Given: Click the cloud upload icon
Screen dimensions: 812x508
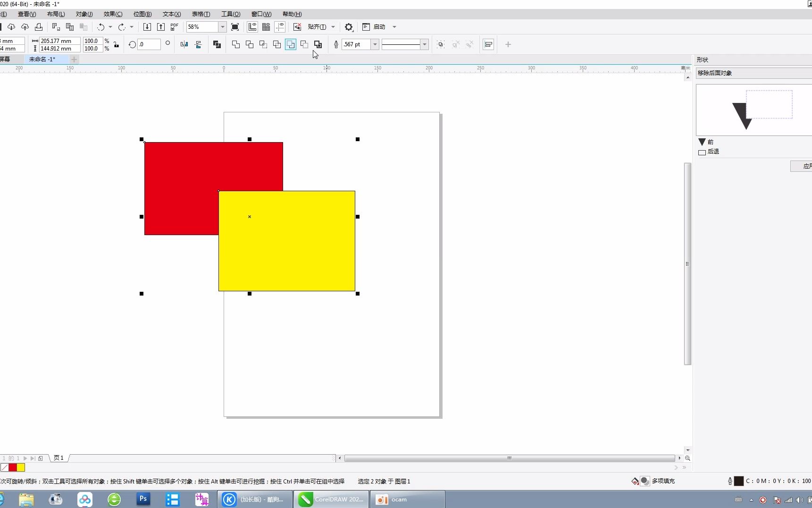Looking at the screenshot, I should click(x=25, y=27).
